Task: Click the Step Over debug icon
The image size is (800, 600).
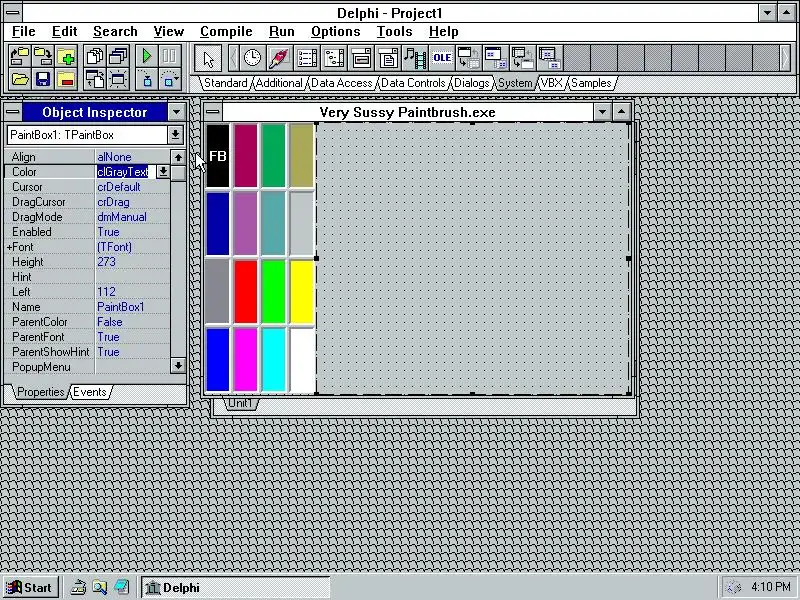Action: tap(169, 80)
